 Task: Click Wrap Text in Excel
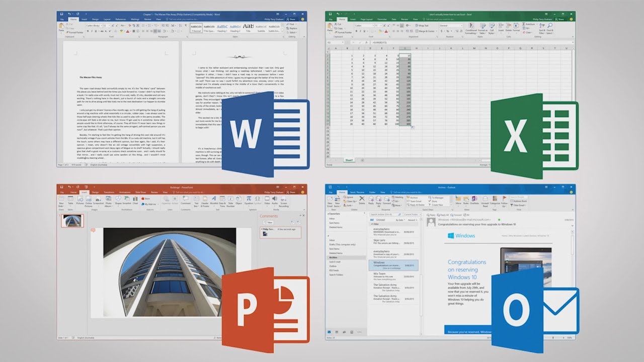point(422,25)
